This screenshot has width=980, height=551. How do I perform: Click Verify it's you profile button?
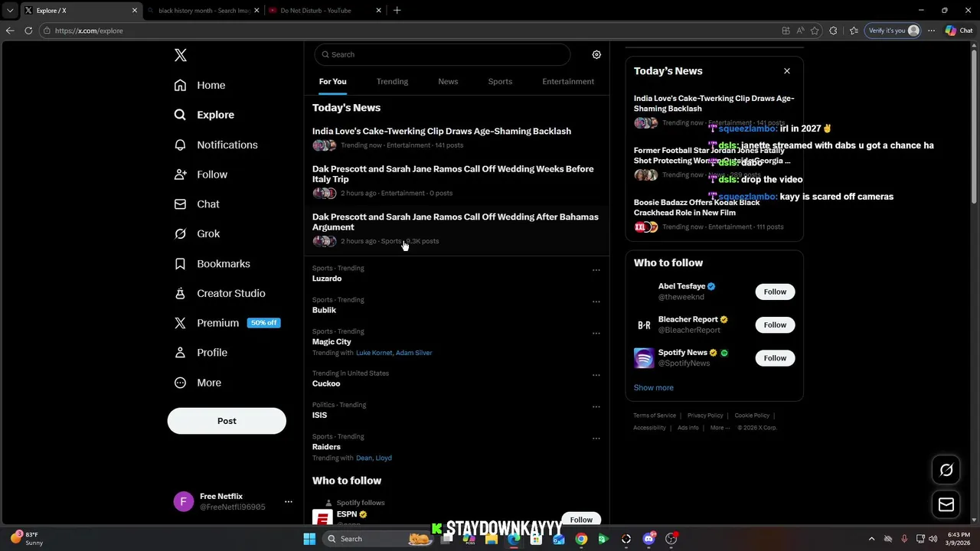click(893, 31)
